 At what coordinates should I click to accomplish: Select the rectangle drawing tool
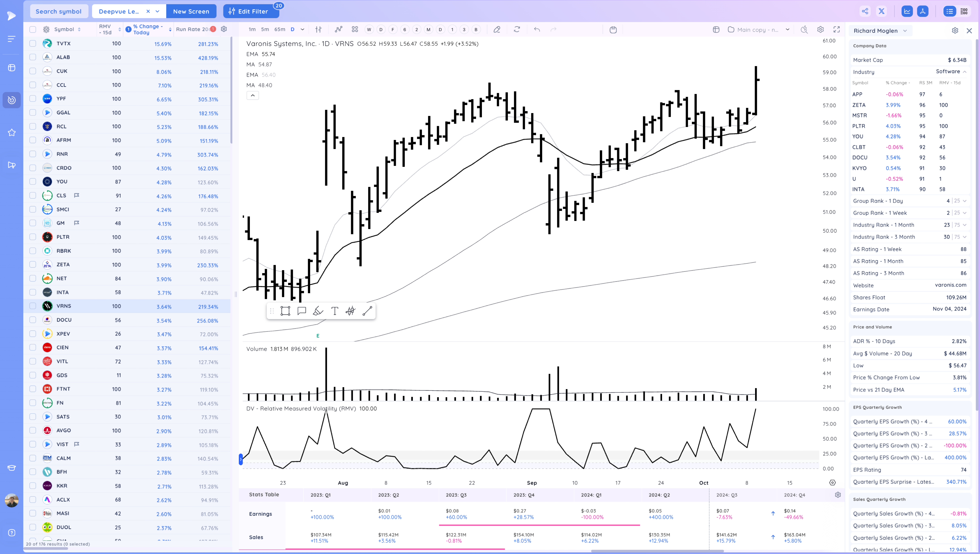285,311
